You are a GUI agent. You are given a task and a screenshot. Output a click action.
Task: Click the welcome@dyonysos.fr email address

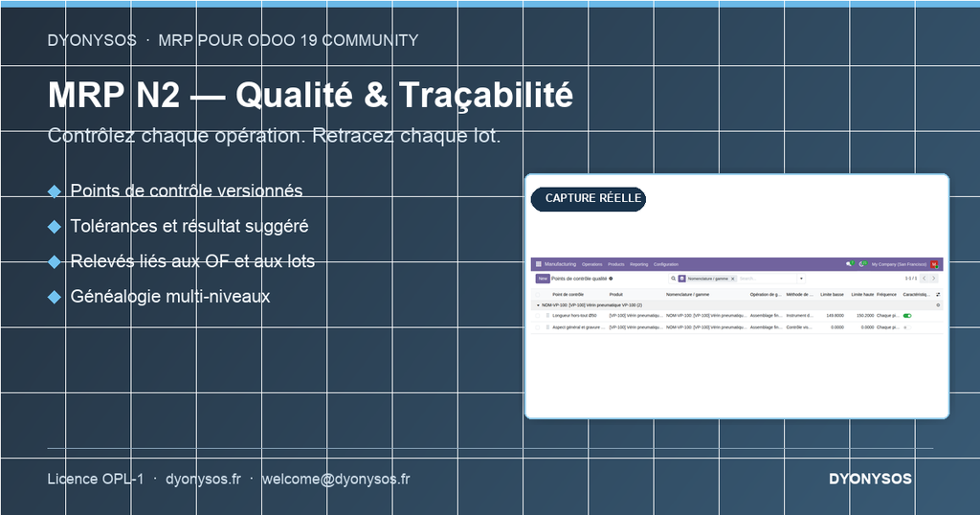tap(336, 479)
